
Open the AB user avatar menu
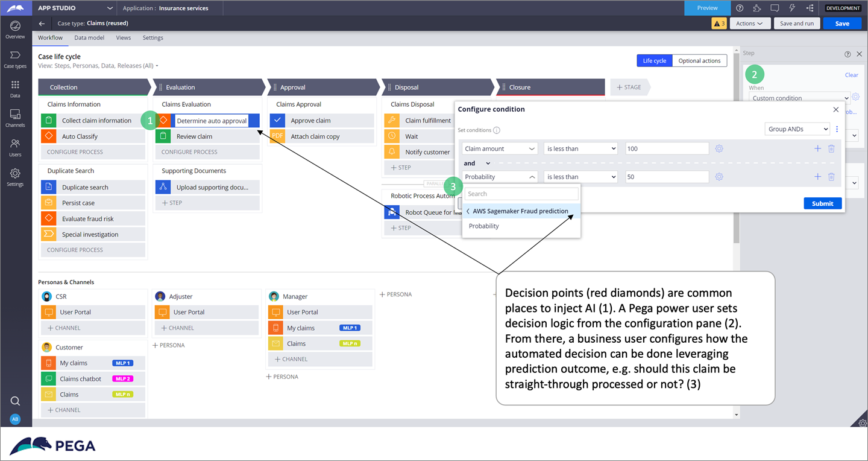16,420
